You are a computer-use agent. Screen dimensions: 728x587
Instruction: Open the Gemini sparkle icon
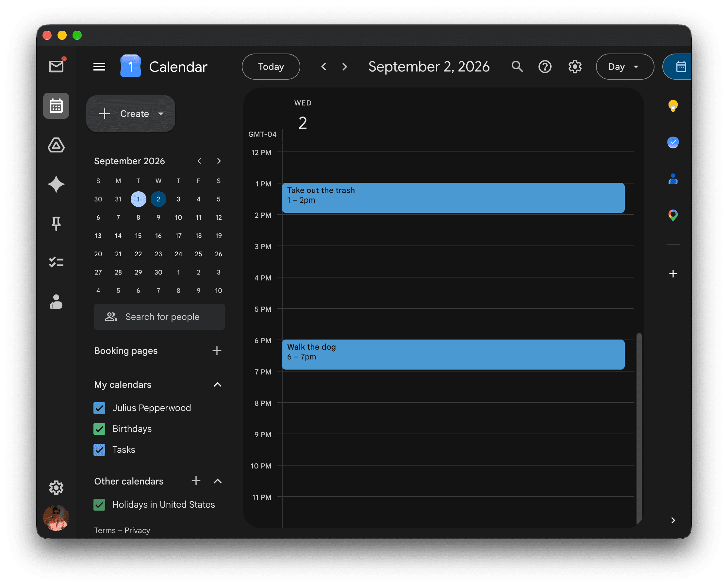56,184
